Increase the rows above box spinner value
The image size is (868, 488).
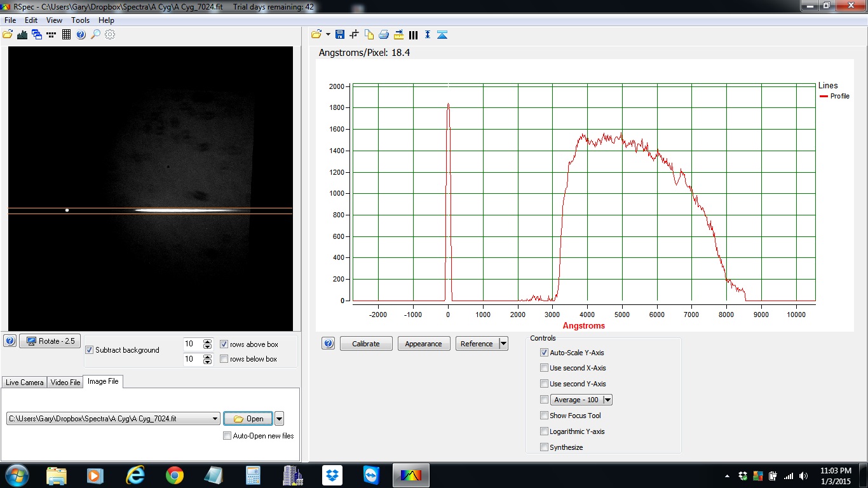coord(207,341)
